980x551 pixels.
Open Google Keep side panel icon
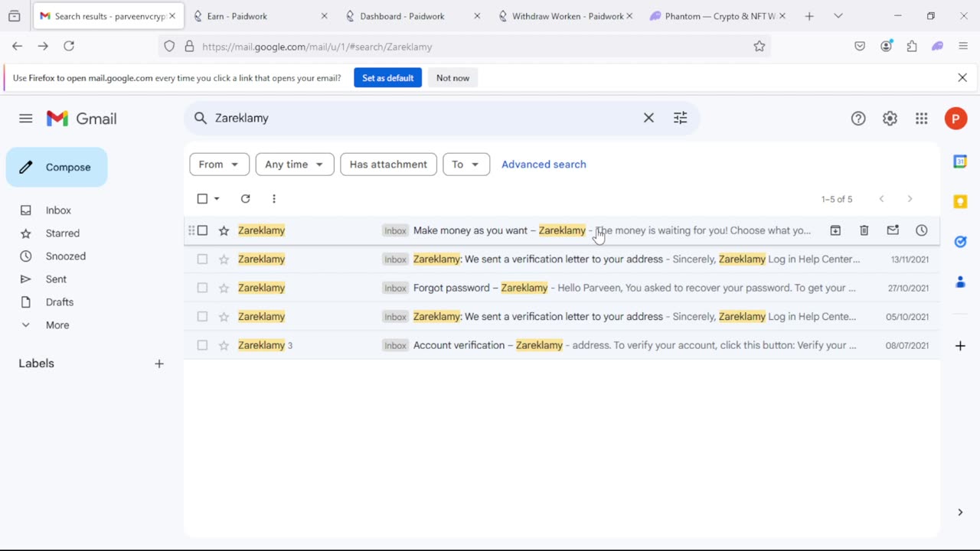click(960, 201)
